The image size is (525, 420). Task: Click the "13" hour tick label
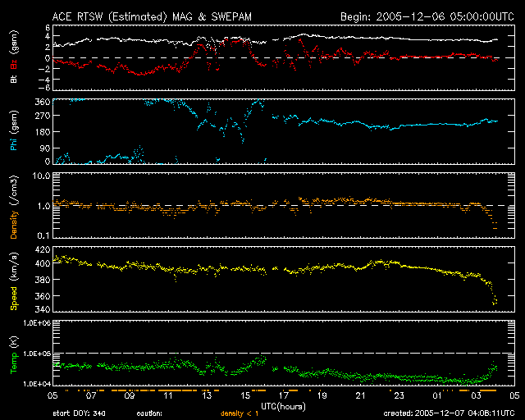pyautogui.click(x=207, y=396)
